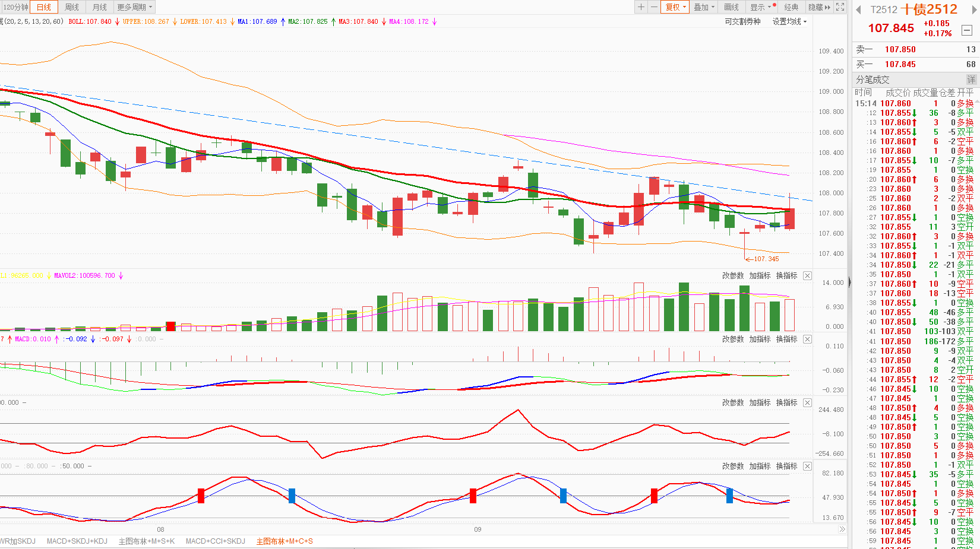
Task: Click latest price 107.845 in quote header
Action: click(x=891, y=28)
